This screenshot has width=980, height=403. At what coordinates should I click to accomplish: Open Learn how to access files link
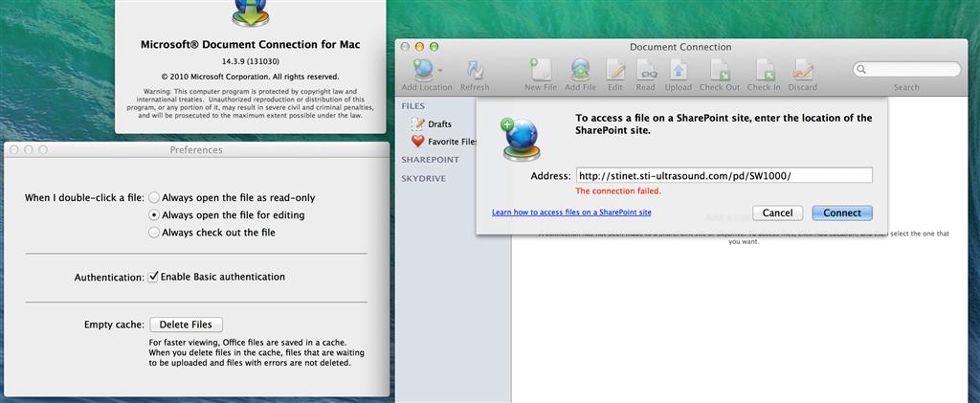click(x=571, y=213)
